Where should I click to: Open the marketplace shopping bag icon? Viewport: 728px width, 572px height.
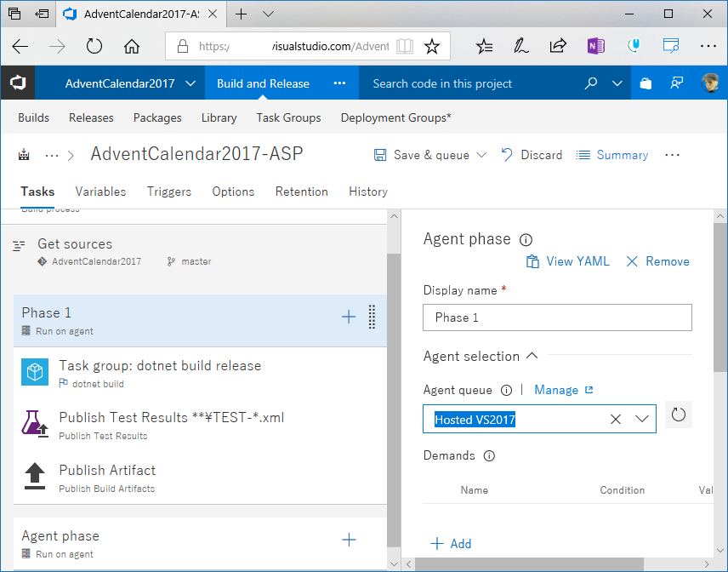(x=646, y=83)
